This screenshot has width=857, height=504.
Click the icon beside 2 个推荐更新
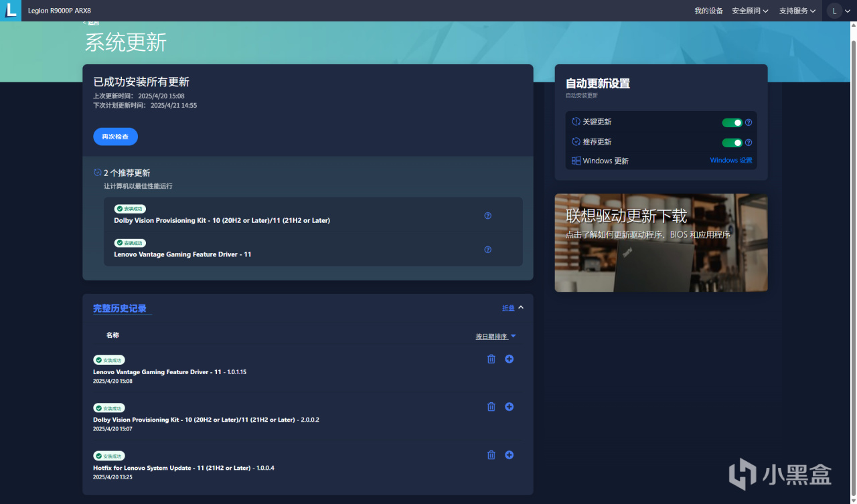(98, 173)
